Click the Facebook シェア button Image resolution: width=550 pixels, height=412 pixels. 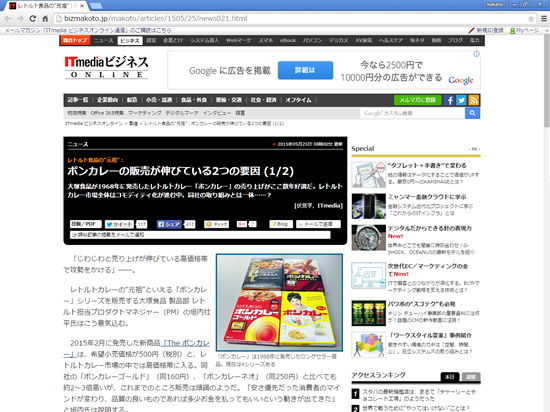(x=169, y=224)
